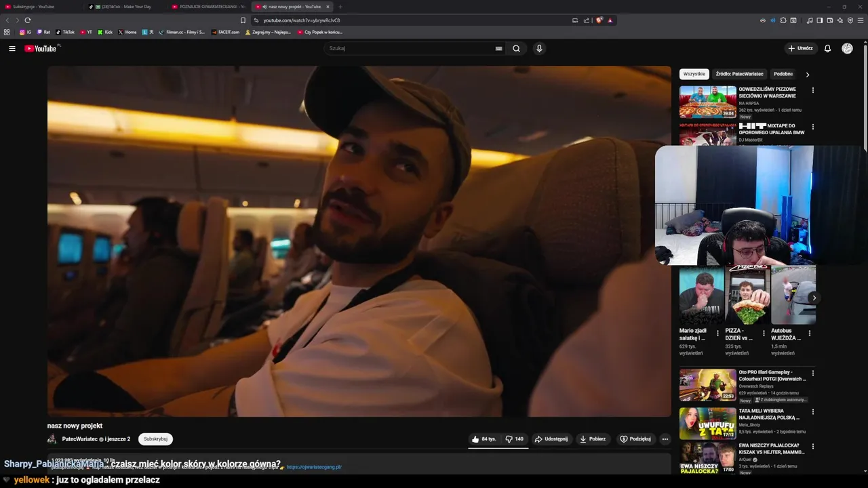Open the FACEIT.com bookmark
This screenshot has height=488, width=868.
(226, 32)
